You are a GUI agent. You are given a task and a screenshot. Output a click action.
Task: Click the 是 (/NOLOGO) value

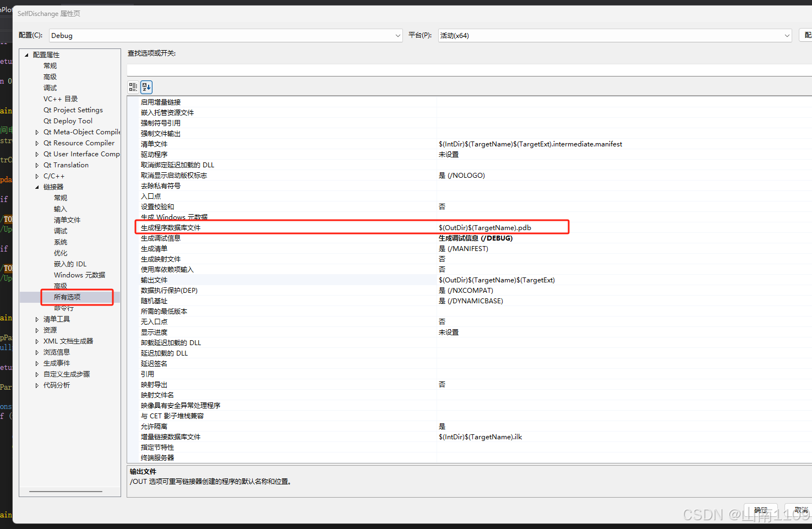461,176
